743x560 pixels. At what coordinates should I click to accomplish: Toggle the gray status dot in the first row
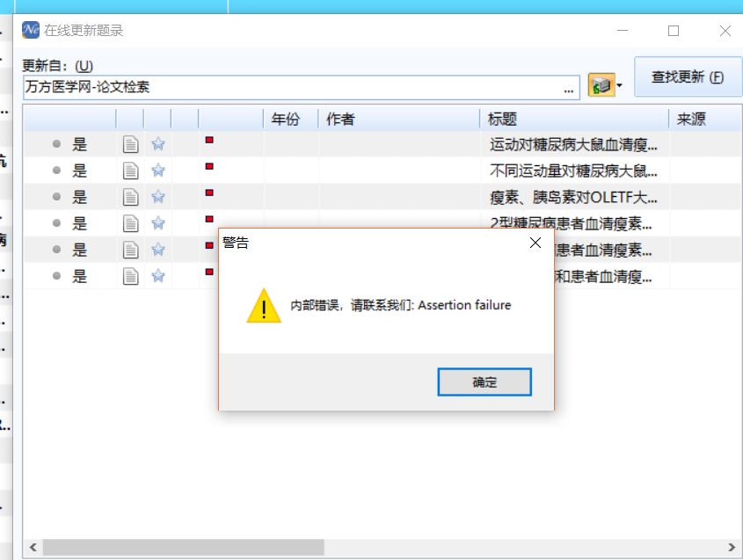tap(56, 143)
